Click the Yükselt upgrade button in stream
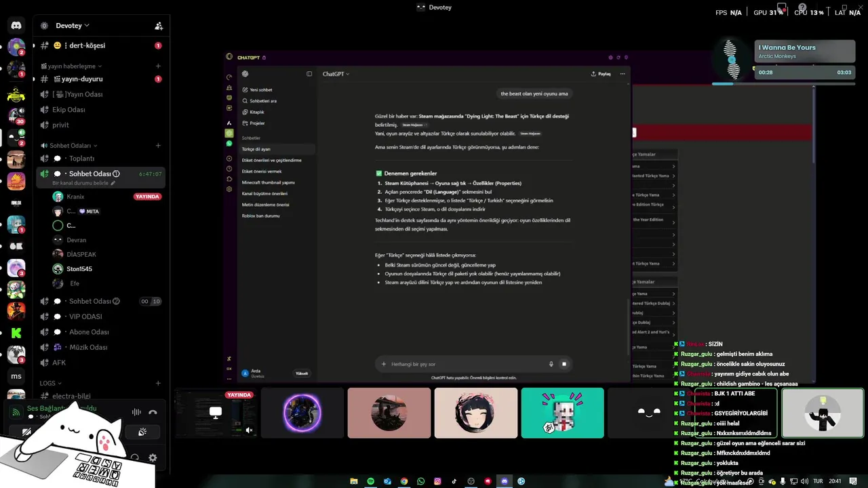This screenshot has width=868, height=488. (x=302, y=373)
